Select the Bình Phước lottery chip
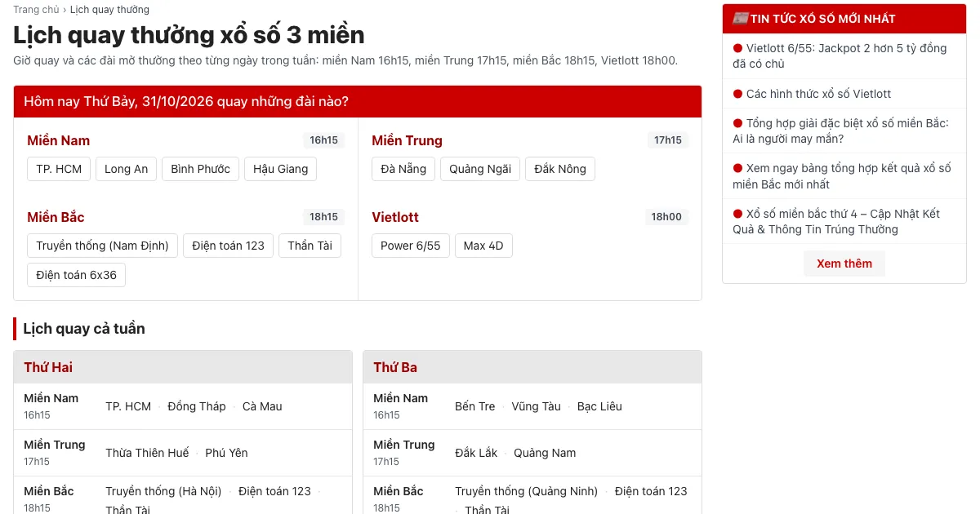 [201, 169]
